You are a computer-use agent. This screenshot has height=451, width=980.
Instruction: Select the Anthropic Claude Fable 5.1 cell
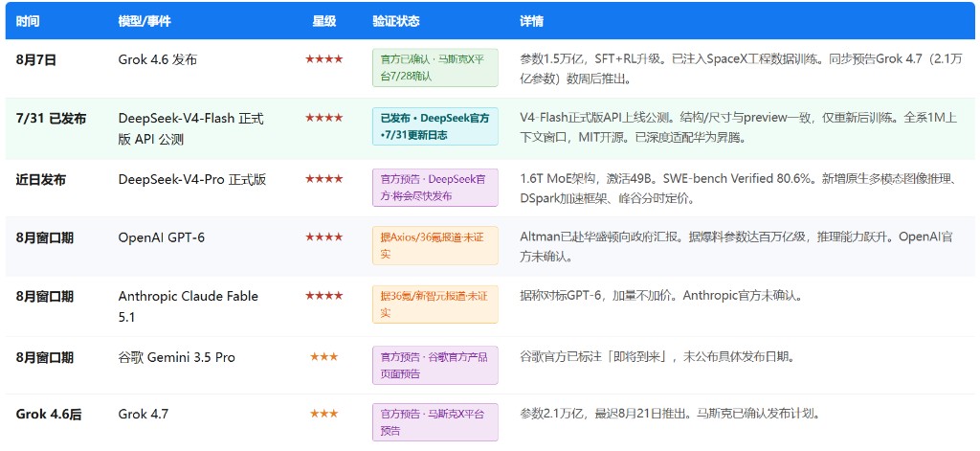tap(189, 306)
